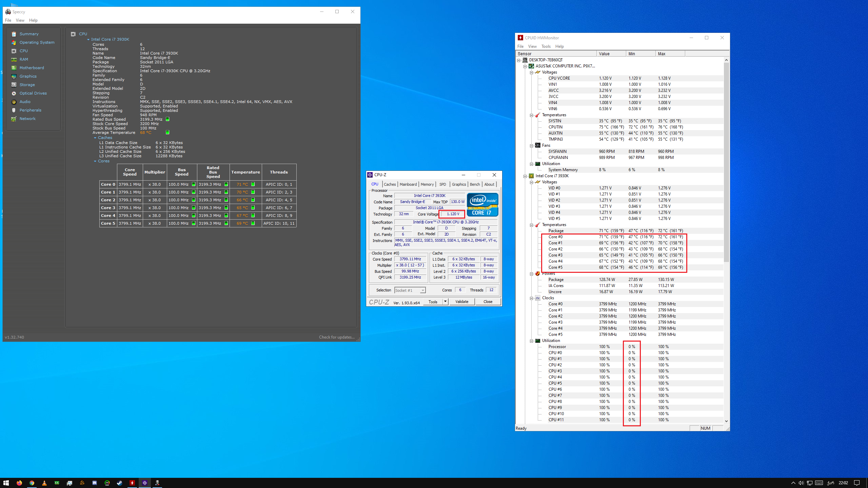Click green indicator beside Core 0 temperature
868x488 pixels.
click(253, 184)
